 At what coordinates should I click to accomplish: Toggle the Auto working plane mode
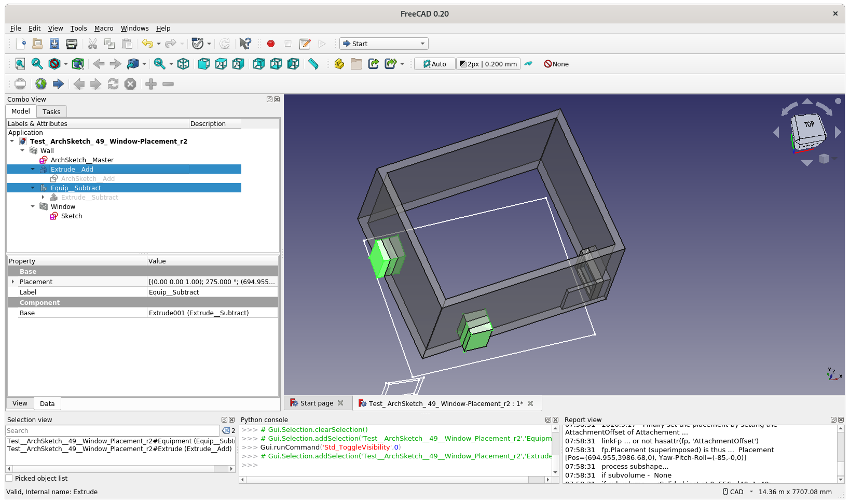(434, 64)
